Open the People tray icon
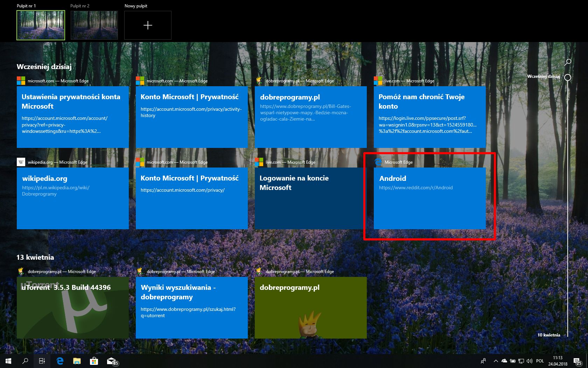The width and height of the screenshot is (588, 368). click(483, 361)
